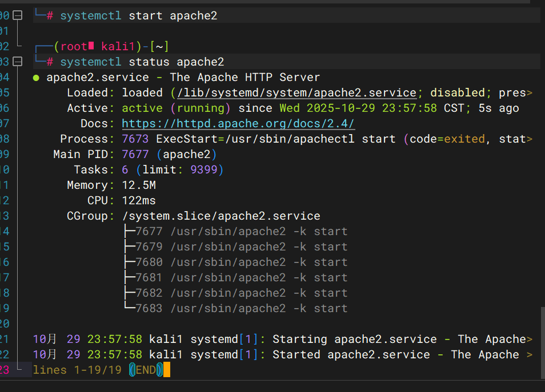Click the '5s ago' text

[499, 108]
